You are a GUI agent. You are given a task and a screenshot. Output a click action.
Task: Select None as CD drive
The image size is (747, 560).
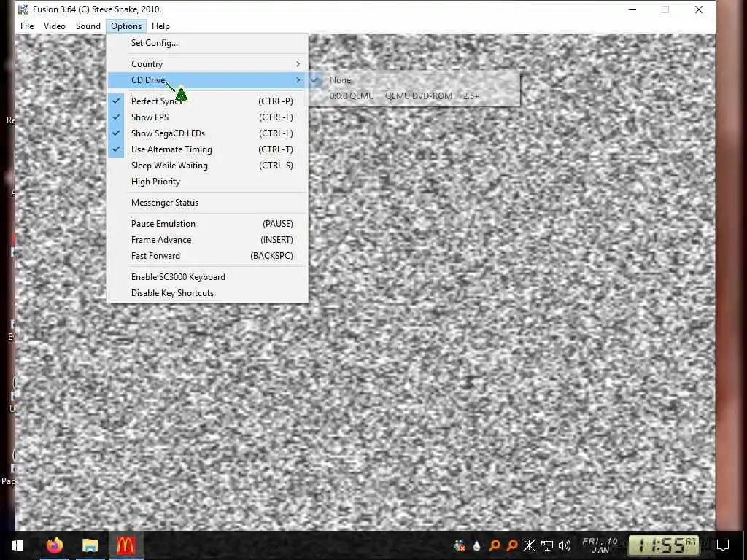click(x=414, y=80)
